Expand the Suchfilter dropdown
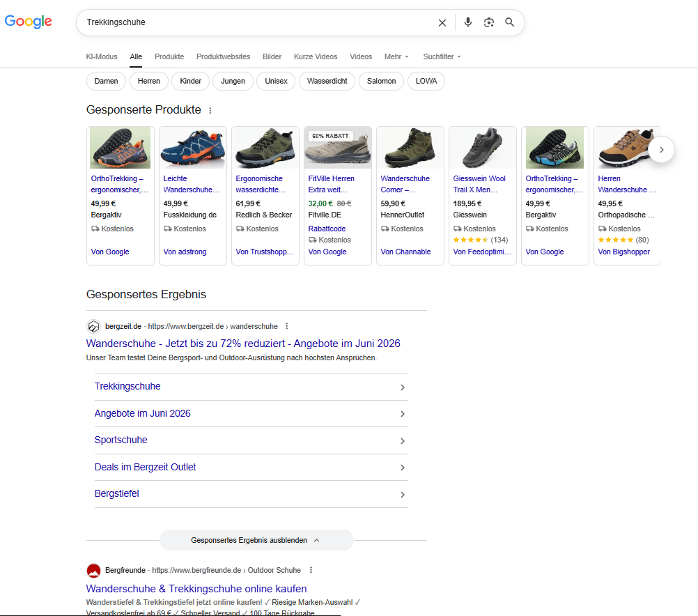The height and width of the screenshot is (616, 698). pyautogui.click(x=442, y=56)
